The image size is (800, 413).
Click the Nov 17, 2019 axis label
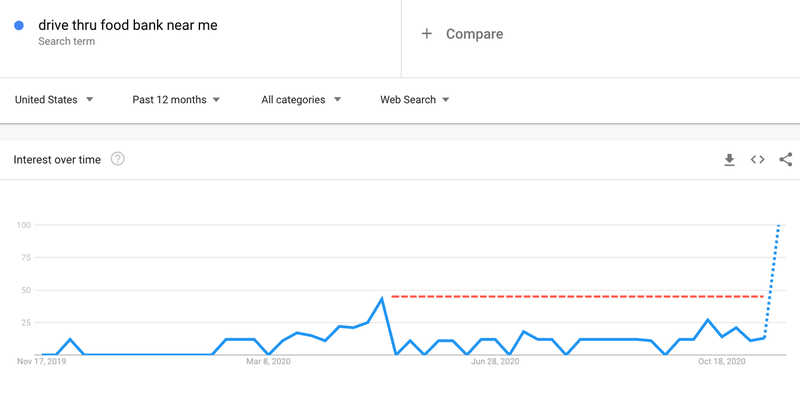(x=41, y=362)
